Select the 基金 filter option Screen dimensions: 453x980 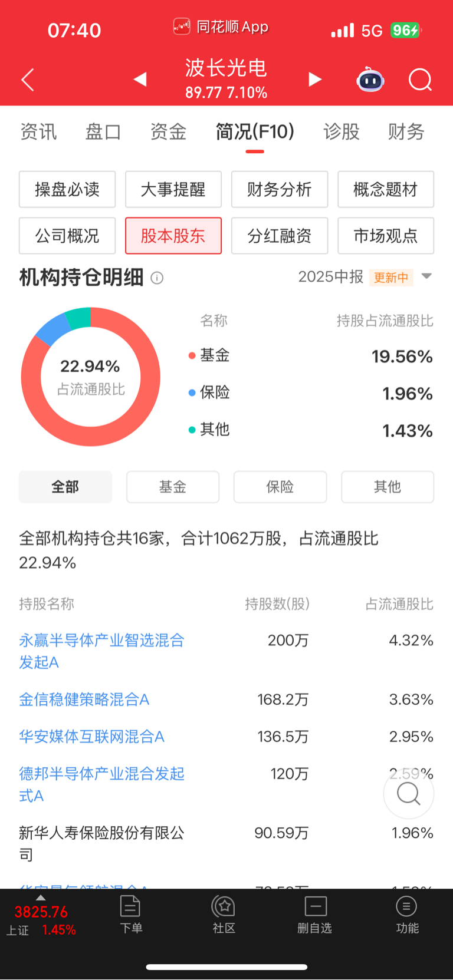click(173, 487)
